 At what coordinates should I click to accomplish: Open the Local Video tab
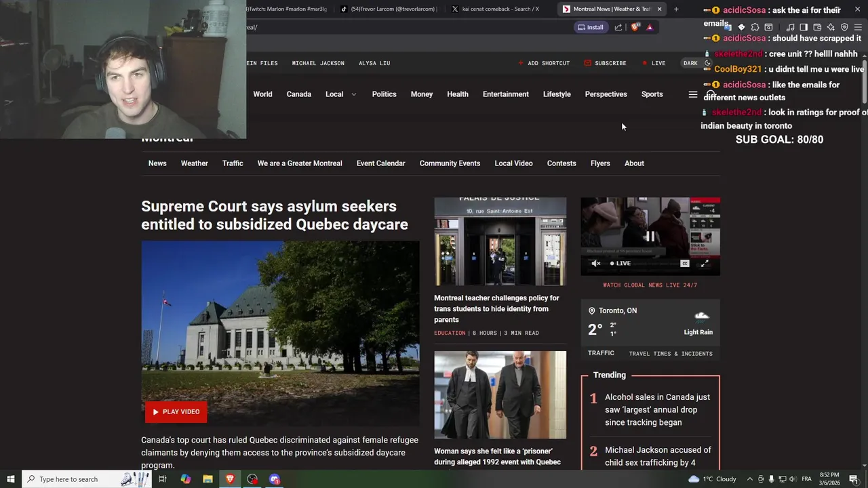coord(513,163)
